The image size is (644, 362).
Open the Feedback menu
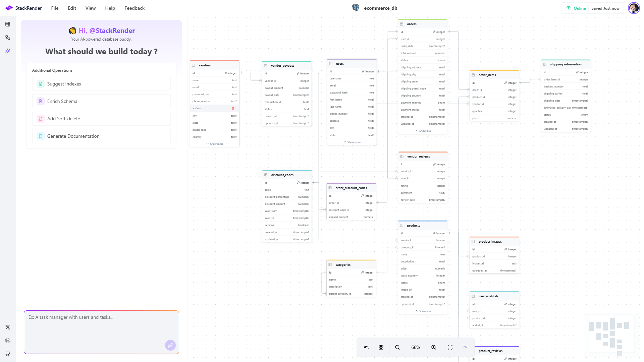point(135,8)
